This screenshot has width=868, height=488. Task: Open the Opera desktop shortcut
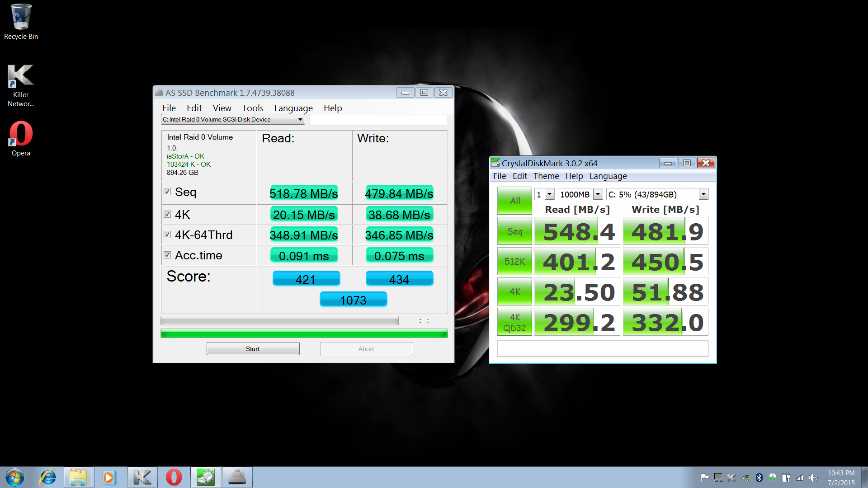click(x=21, y=138)
